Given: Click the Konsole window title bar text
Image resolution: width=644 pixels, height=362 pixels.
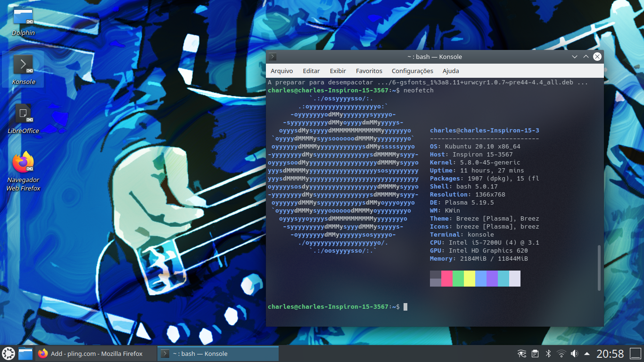Looking at the screenshot, I should click(435, 57).
